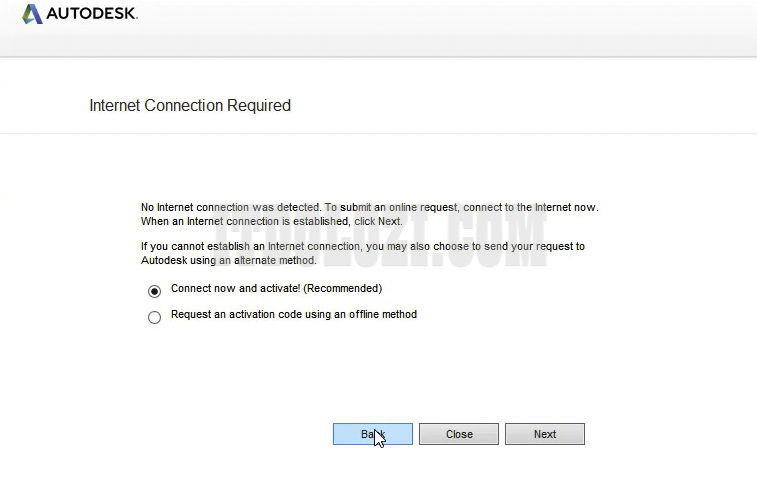This screenshot has height=477, width=757.
Task: Select the Connect now and activate radio button
Action: pyautogui.click(x=154, y=291)
